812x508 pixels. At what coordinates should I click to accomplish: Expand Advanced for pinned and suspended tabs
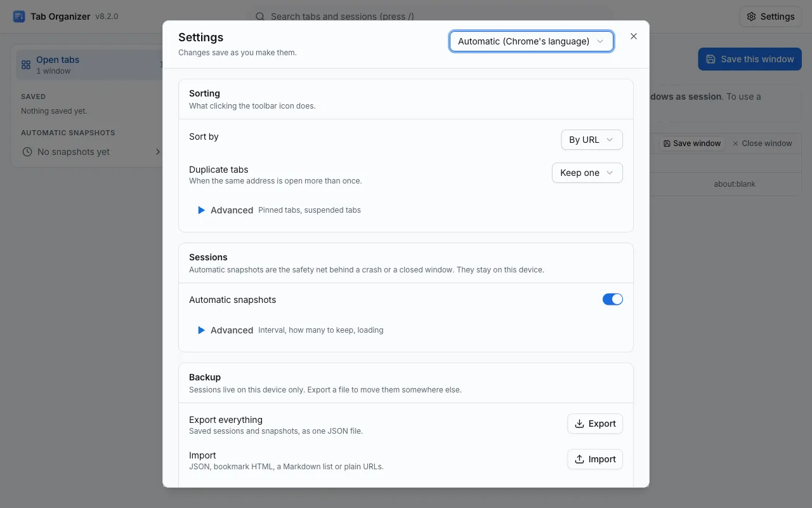point(279,210)
